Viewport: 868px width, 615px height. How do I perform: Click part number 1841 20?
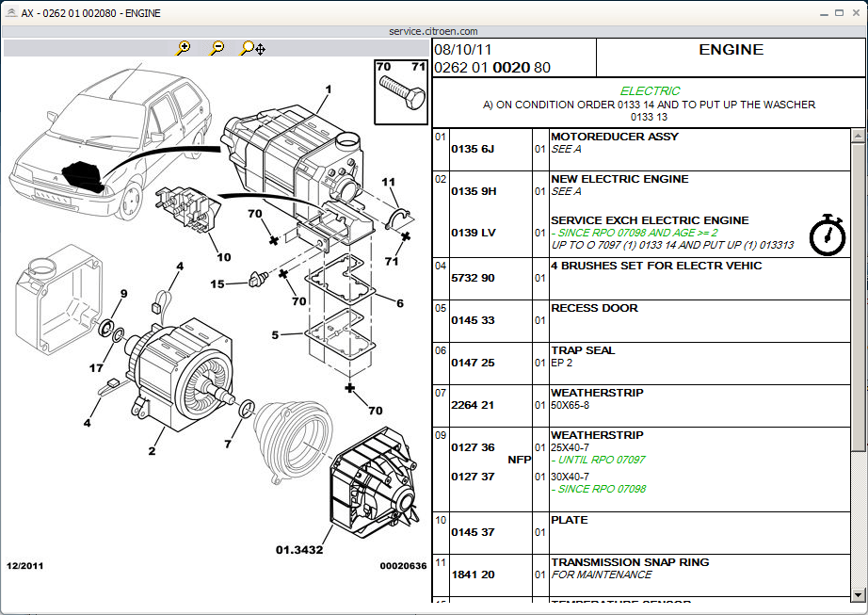coord(473,575)
